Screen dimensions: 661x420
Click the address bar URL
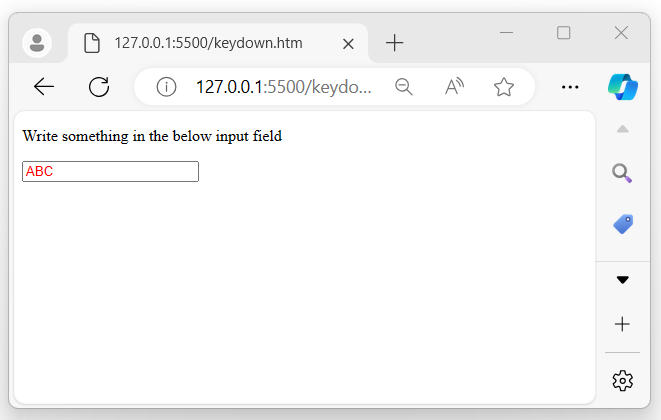pyautogui.click(x=284, y=87)
